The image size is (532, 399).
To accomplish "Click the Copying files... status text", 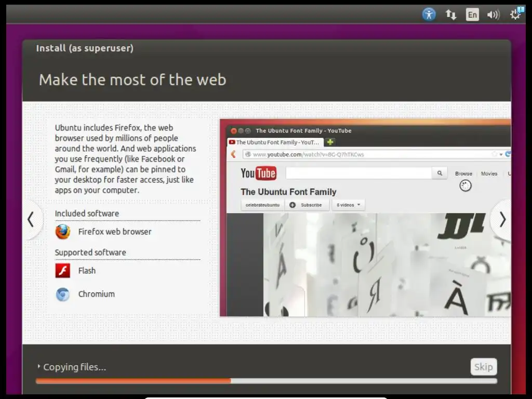I will tap(75, 367).
